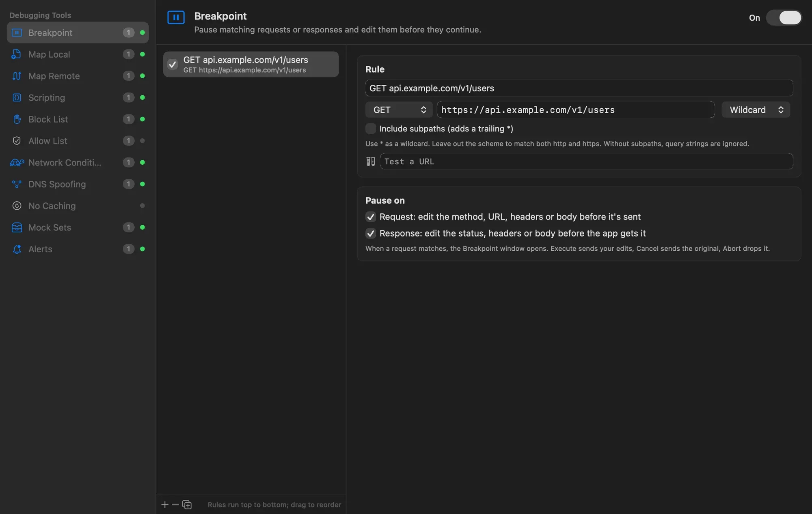The image size is (812, 514).
Task: Open DNS Spoofing tool
Action: 78,184
